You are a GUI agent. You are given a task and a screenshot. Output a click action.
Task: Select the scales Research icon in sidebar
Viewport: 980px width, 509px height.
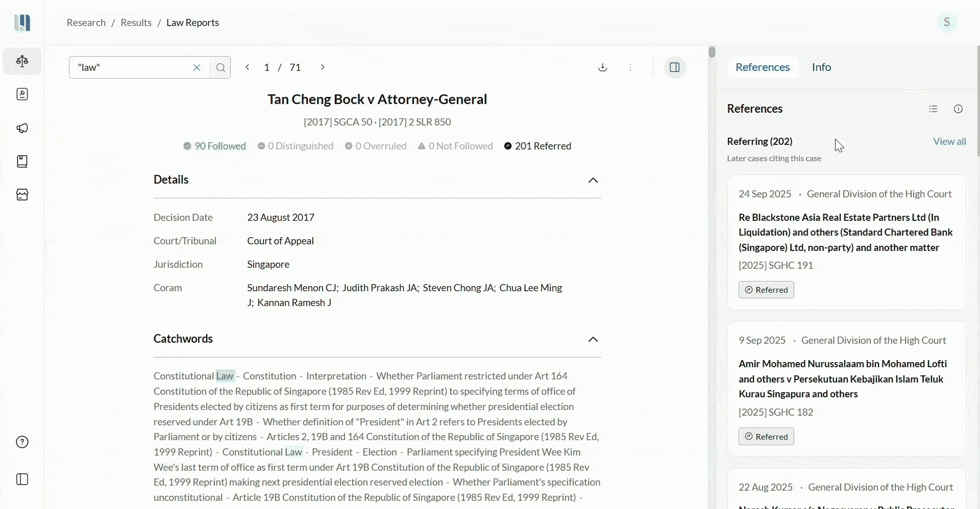(22, 61)
